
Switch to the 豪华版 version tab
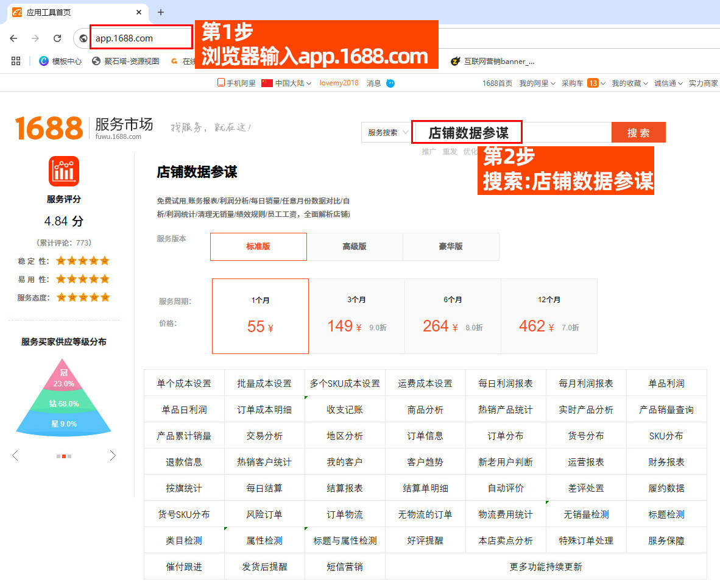451,247
